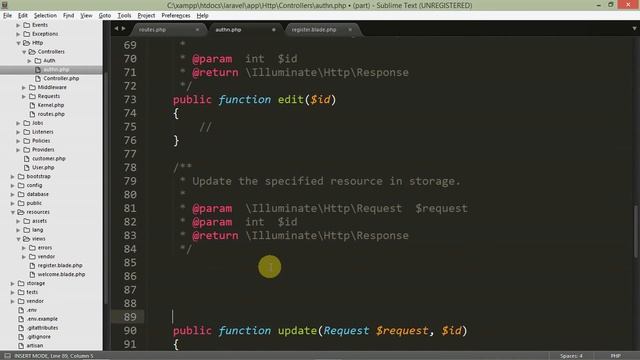Click the Kernel.php file icon
640x360 pixels.
32,105
